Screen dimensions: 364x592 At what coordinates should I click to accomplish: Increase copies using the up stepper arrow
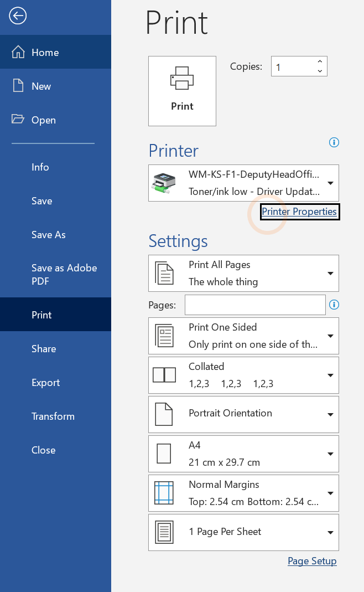[320, 62]
